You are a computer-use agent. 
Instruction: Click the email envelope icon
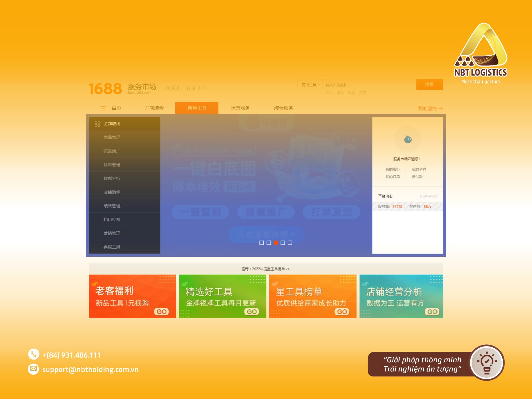(x=34, y=369)
